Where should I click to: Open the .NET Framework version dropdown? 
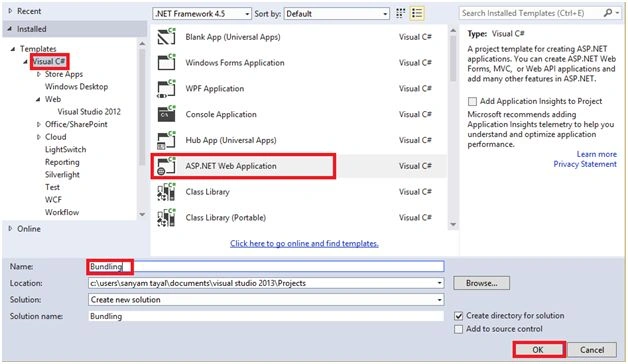[247, 14]
